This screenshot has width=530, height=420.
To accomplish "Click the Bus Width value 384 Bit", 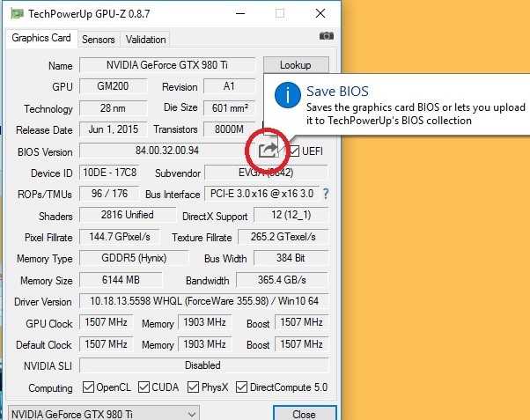I will coord(291,258).
